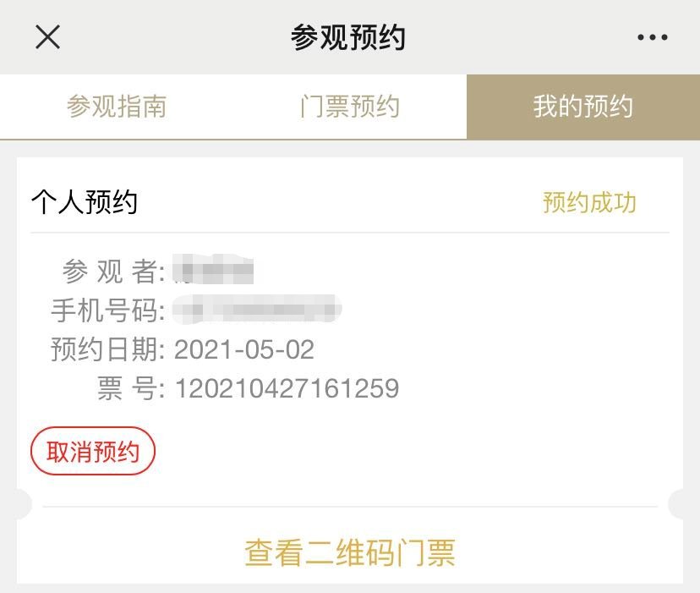Click the 参观预约 page title
Image resolution: width=700 pixels, height=593 pixels.
tap(348, 37)
